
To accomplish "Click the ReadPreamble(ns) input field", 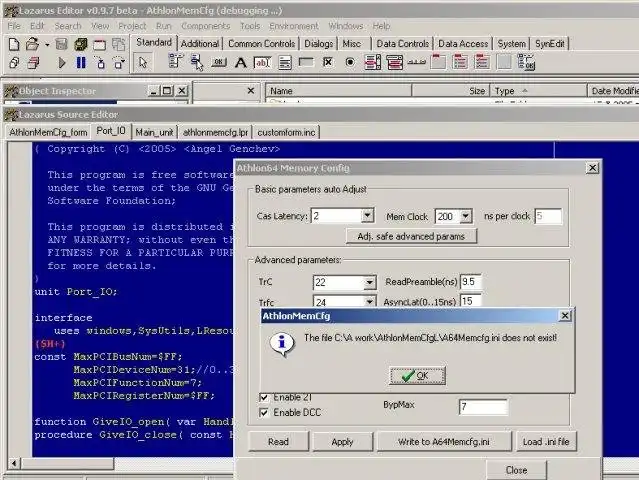I will 471,282.
